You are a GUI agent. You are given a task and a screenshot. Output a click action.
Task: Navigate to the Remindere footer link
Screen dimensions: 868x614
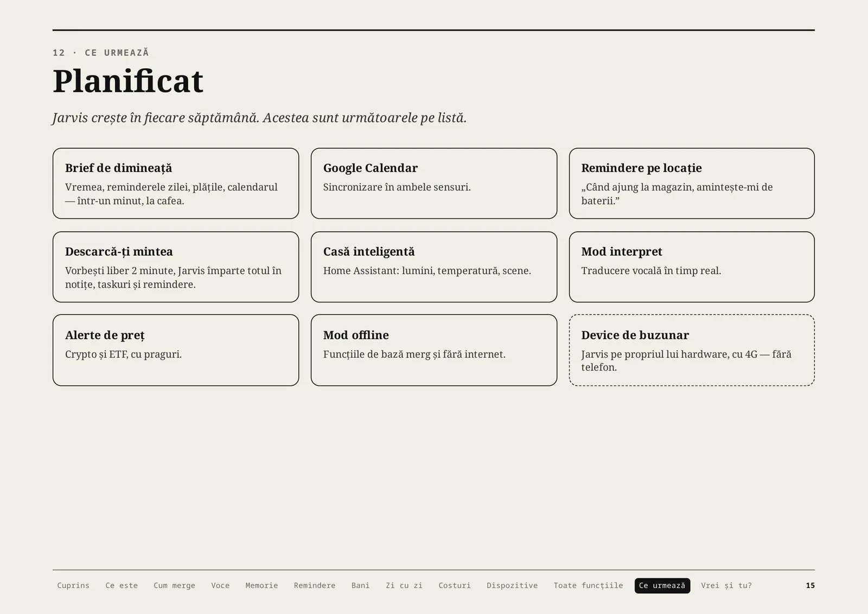click(x=315, y=585)
